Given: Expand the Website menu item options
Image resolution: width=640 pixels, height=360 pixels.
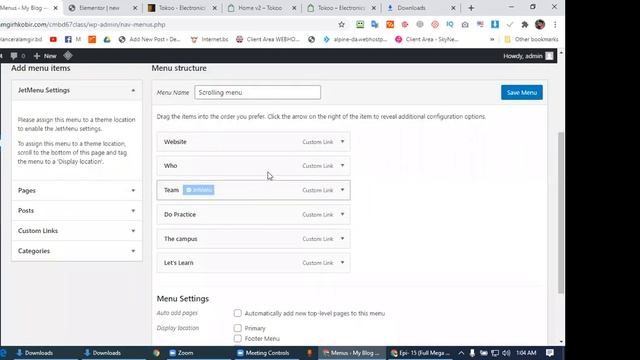Looking at the screenshot, I should pyautogui.click(x=342, y=142).
